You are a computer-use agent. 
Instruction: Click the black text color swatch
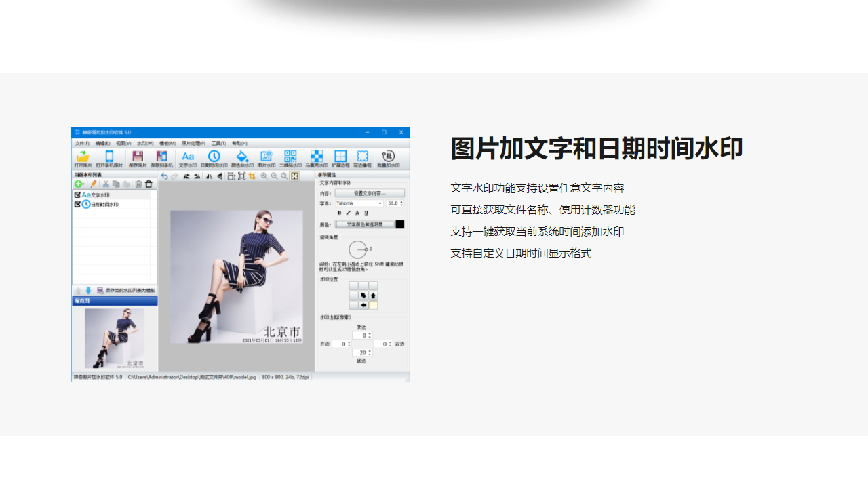tap(400, 224)
